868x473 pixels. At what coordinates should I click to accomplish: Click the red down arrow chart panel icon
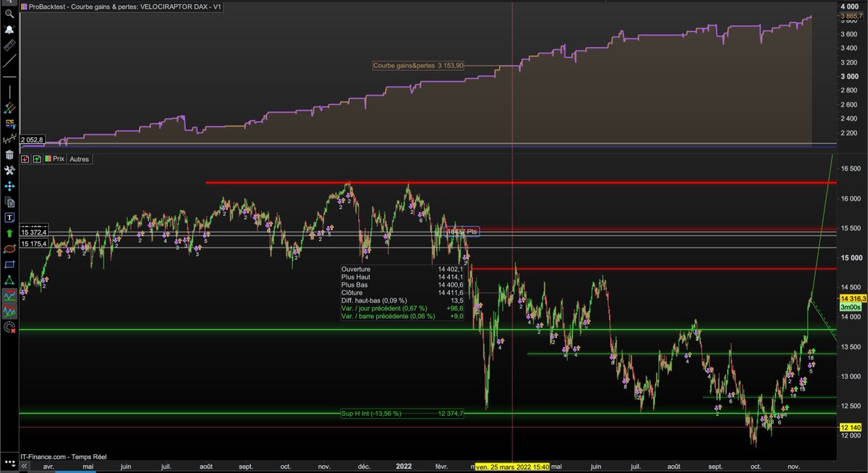tap(25, 158)
